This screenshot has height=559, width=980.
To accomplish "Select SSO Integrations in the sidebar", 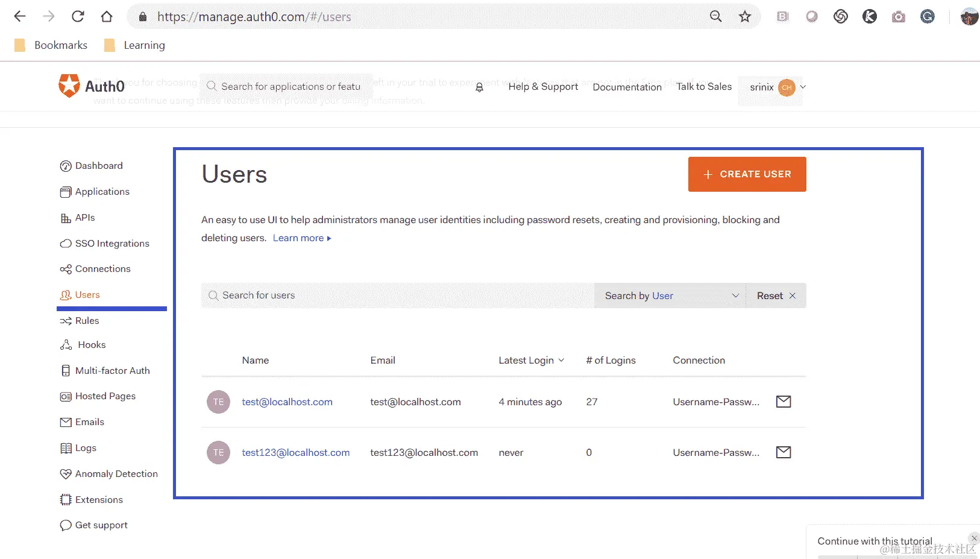I will tap(105, 244).
